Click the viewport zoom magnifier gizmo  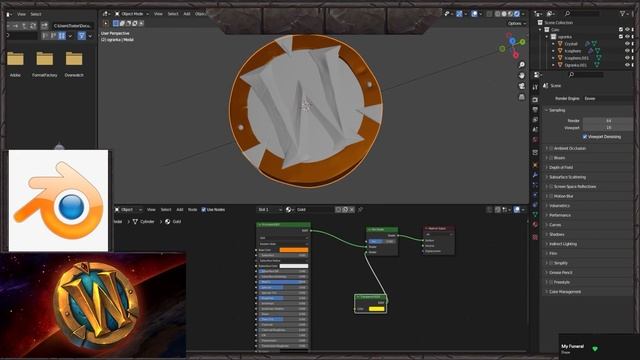(x=522, y=65)
